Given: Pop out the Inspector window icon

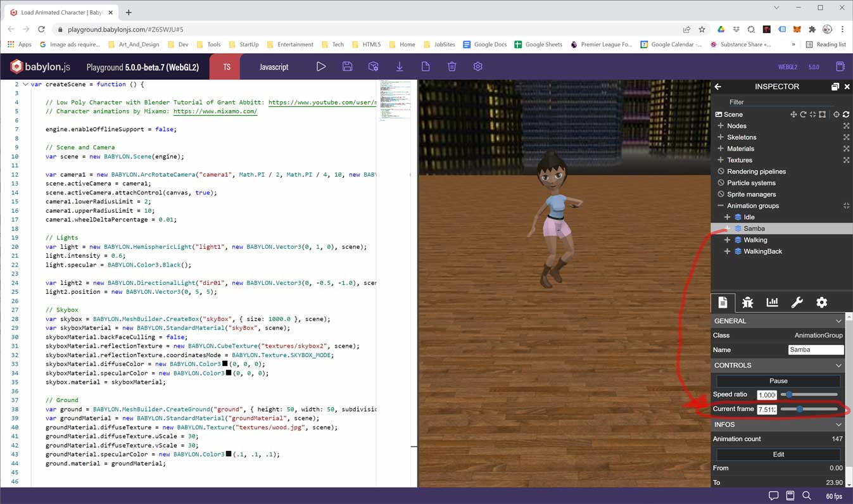Looking at the screenshot, I should point(835,87).
